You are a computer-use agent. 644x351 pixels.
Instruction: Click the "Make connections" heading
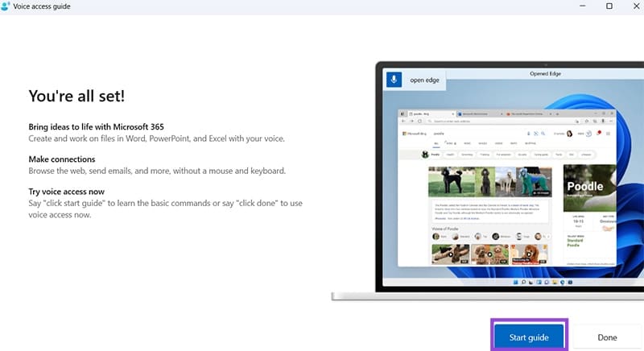coord(62,159)
